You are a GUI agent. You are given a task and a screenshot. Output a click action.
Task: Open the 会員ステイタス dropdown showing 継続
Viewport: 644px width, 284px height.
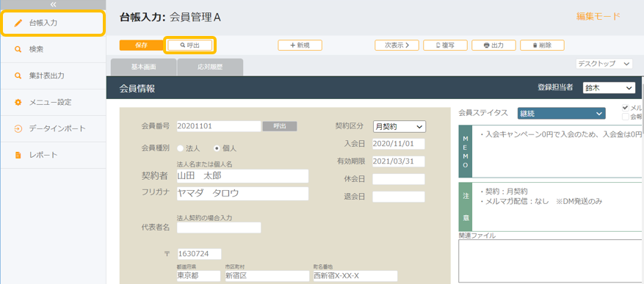click(x=562, y=113)
